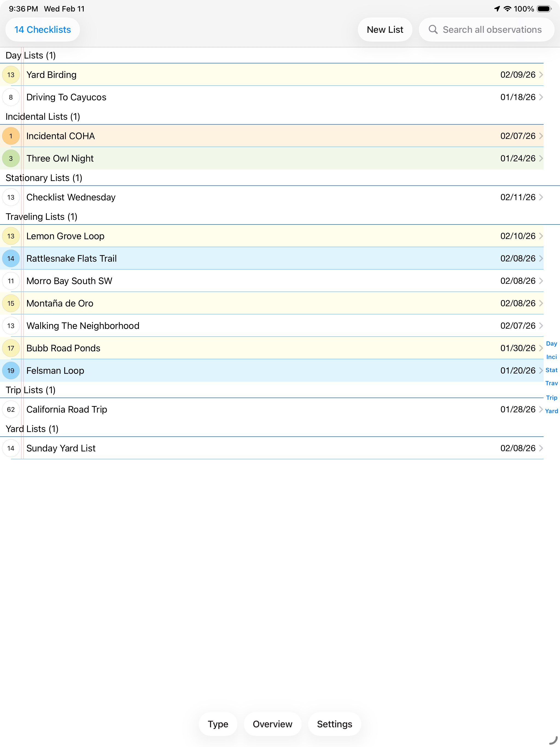Tap yellow badge 15 for Montaña de Oro
This screenshot has height=747, width=560.
(11, 303)
